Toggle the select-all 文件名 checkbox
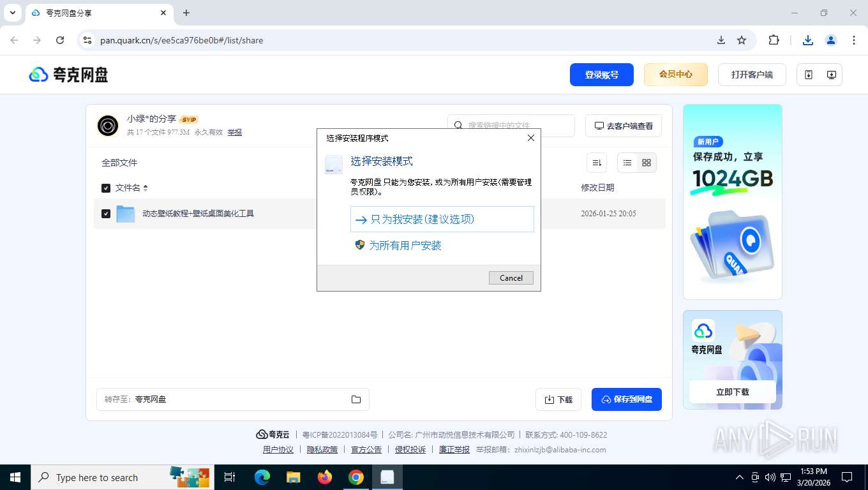The image size is (868, 490). point(106,188)
